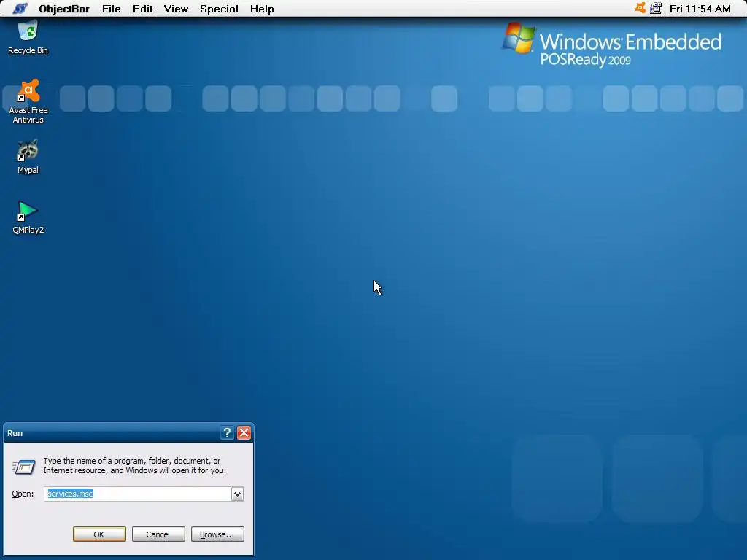Expand the Open field history dropdown arrow
The image size is (747, 560).
coord(237,494)
